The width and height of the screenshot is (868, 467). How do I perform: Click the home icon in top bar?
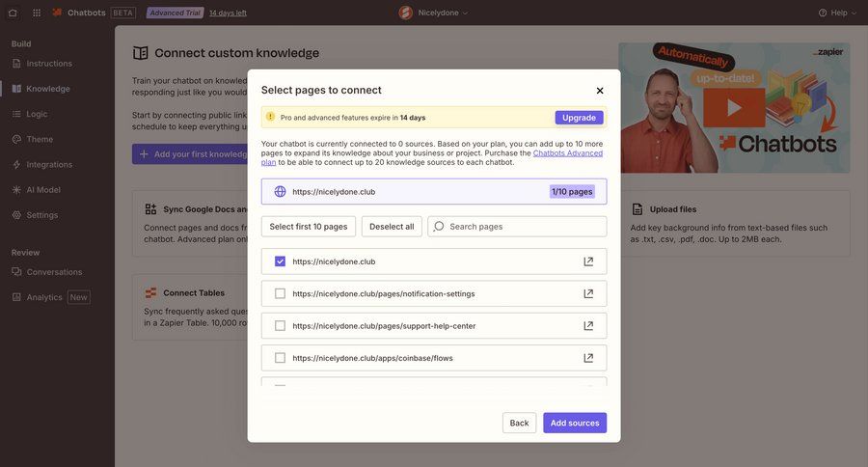point(13,13)
